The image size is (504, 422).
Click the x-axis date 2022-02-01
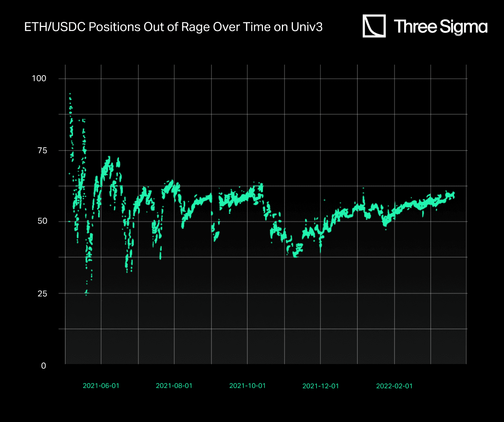click(394, 386)
